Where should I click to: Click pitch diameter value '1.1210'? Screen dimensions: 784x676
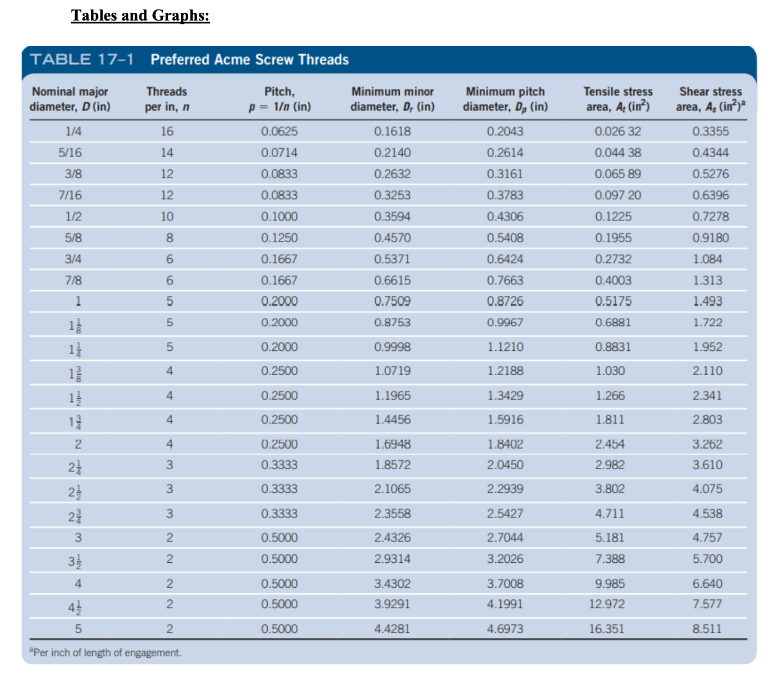click(x=505, y=347)
